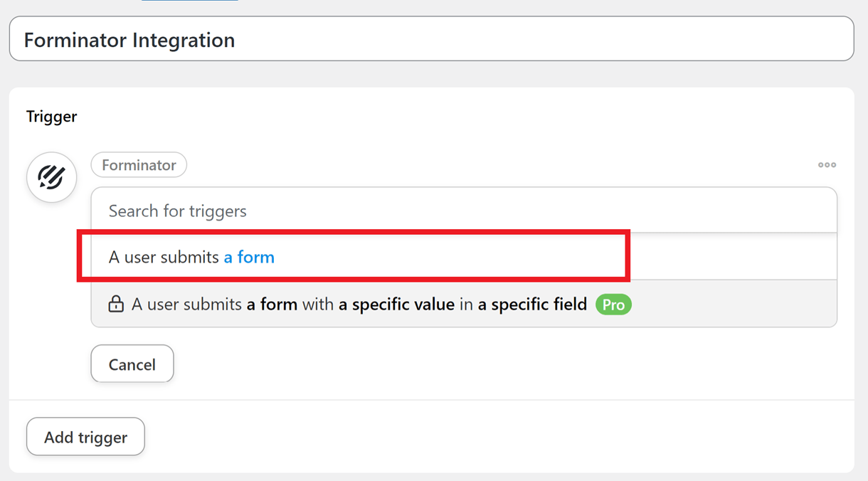Click the Trigger section heading
Screen dimensions: 868x481
(52, 117)
